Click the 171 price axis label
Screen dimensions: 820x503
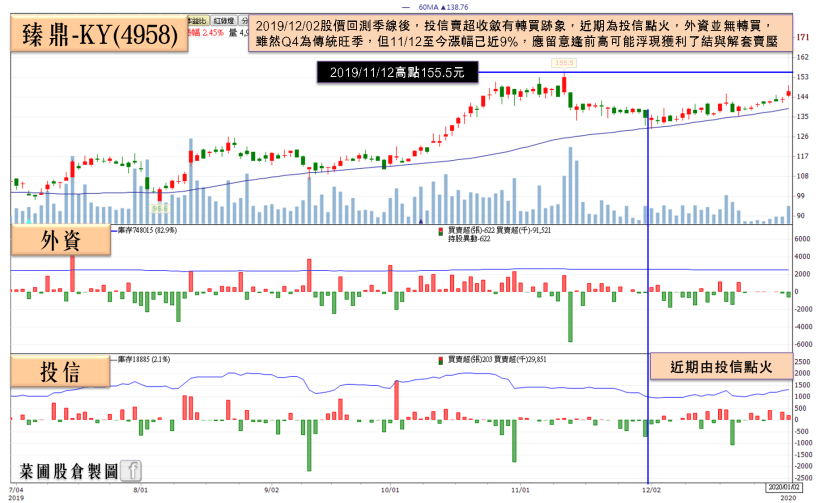pos(803,38)
